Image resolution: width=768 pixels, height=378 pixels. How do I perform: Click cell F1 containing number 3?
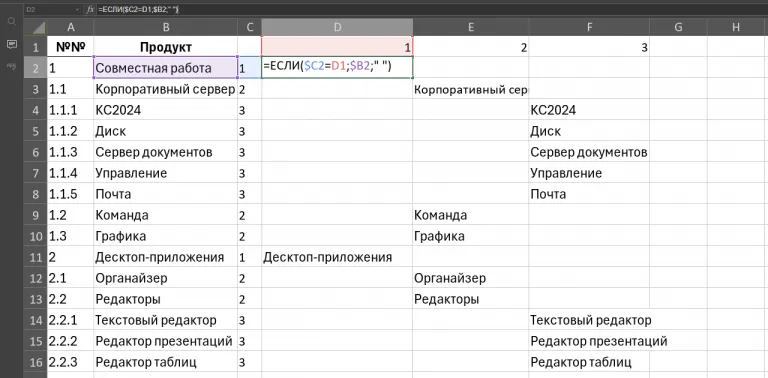[x=589, y=47]
